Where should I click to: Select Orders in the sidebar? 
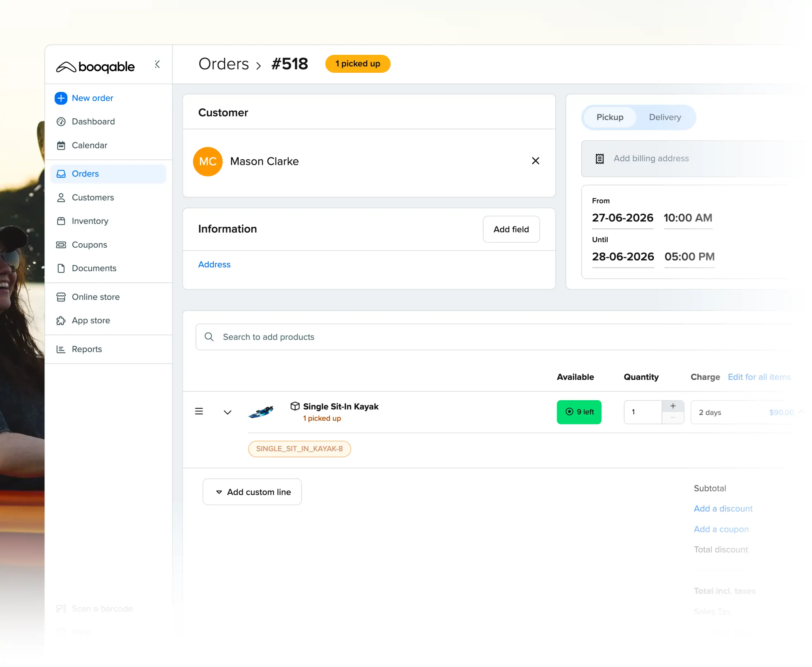[108, 174]
